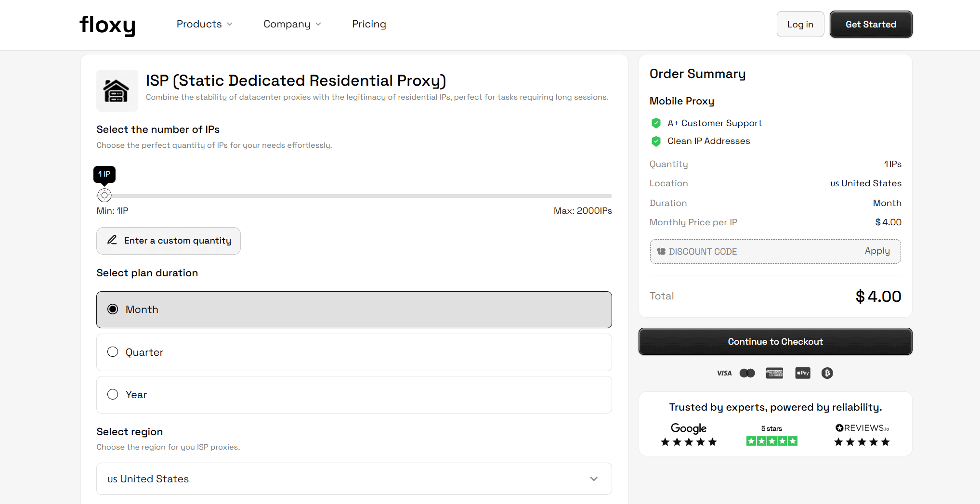Select the Quarter plan duration
This screenshot has width=980, height=504.
(354, 352)
